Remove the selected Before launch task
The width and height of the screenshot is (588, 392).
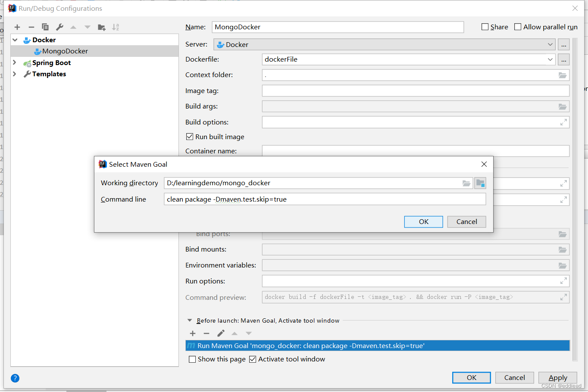(x=206, y=333)
